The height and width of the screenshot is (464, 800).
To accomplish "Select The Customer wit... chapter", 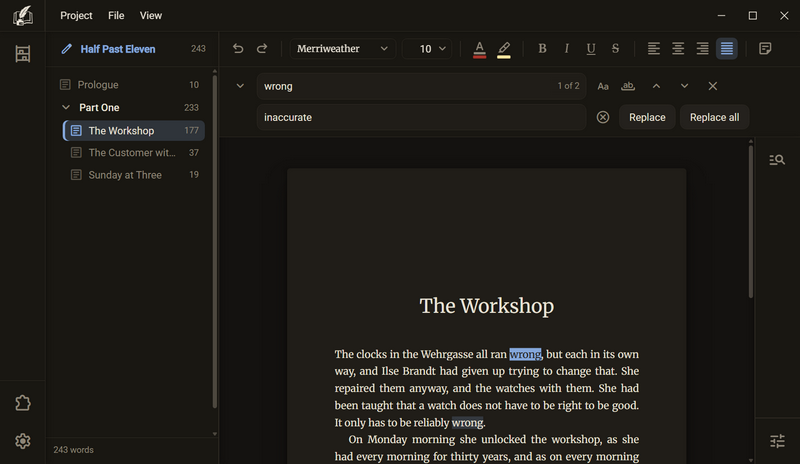I will [x=134, y=153].
